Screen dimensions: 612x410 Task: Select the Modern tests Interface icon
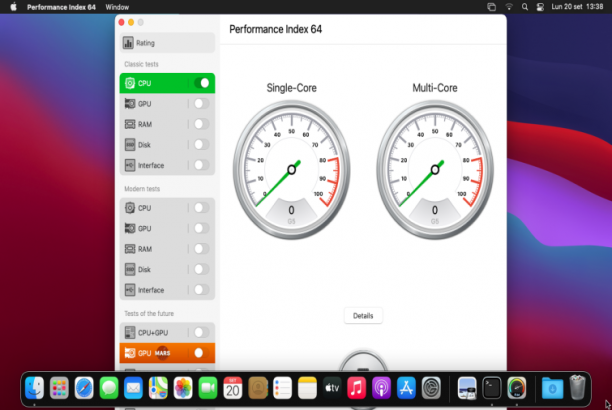coord(130,290)
